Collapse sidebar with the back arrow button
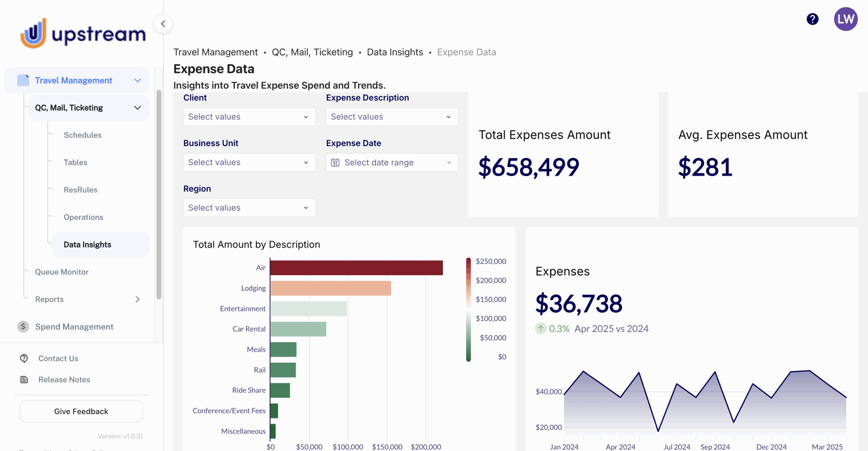Image resolution: width=868 pixels, height=451 pixels. [x=163, y=24]
